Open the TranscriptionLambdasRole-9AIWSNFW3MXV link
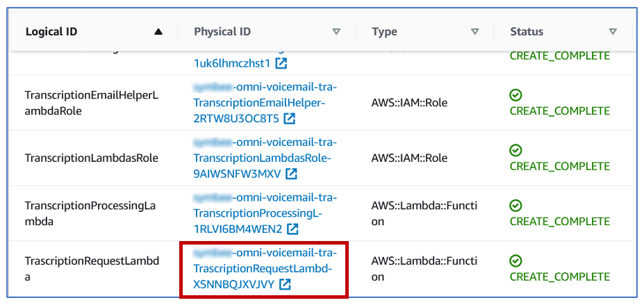This screenshot has width=644, height=305. pos(265,158)
